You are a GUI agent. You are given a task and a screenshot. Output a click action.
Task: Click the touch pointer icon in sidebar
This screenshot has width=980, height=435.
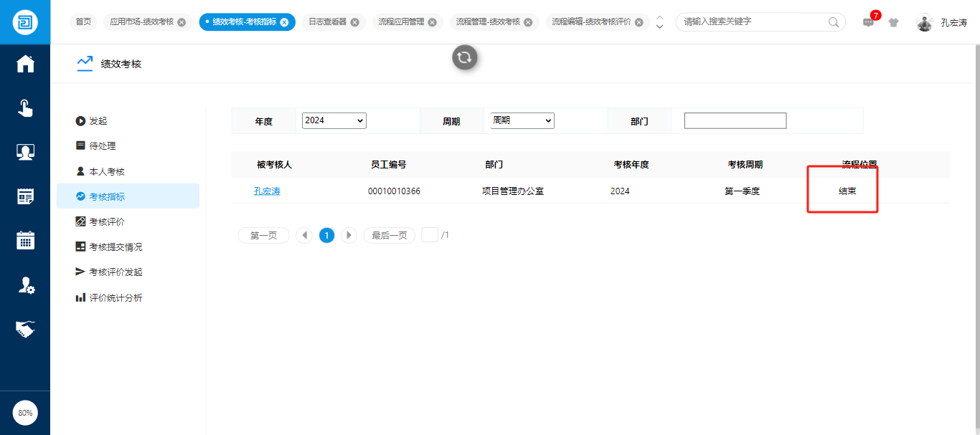coord(25,108)
